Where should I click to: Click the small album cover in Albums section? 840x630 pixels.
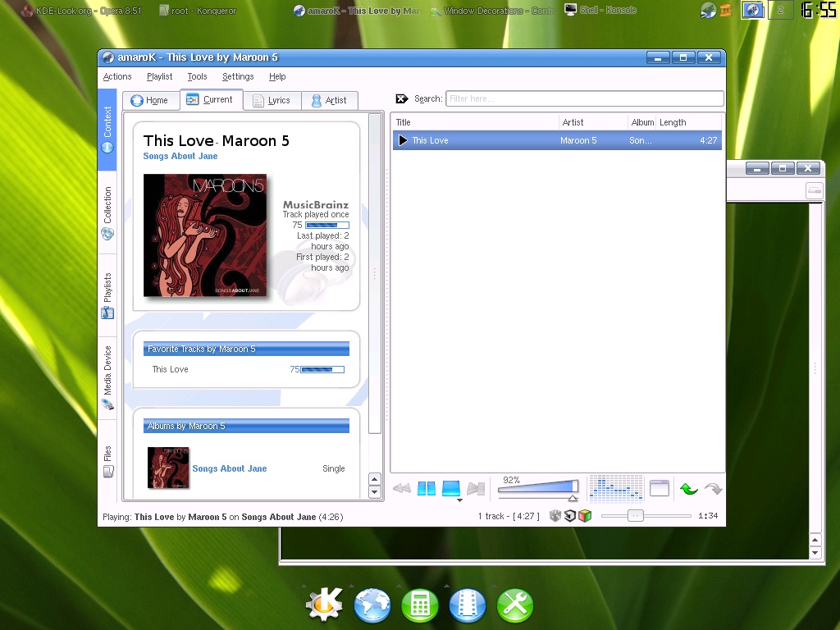click(168, 467)
